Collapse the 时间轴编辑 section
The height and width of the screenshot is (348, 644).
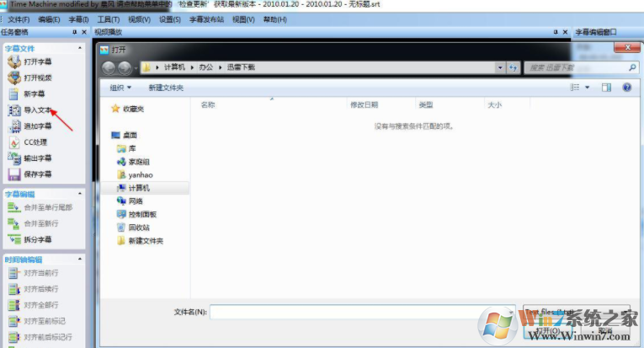(80, 260)
